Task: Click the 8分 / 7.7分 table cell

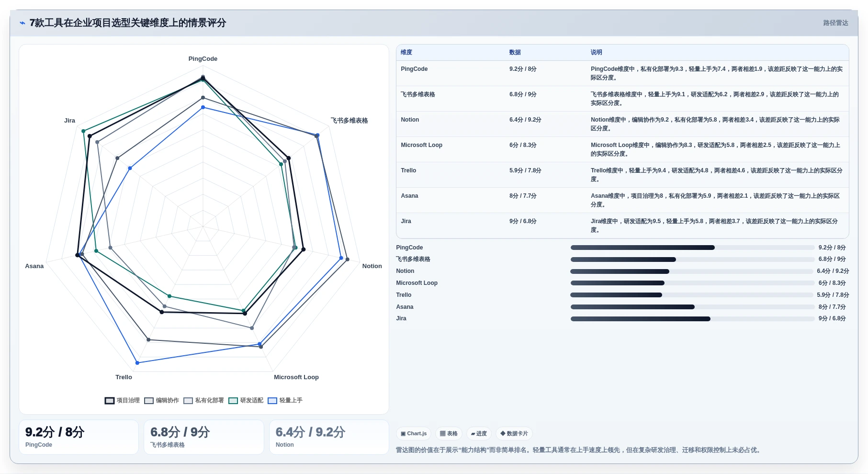Action: 523,196
